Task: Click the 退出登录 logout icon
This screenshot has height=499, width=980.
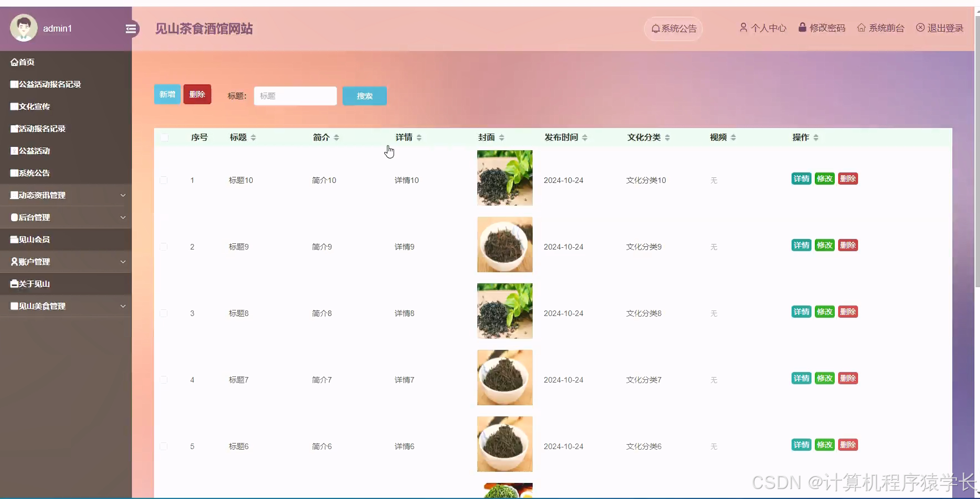Action: coord(921,27)
